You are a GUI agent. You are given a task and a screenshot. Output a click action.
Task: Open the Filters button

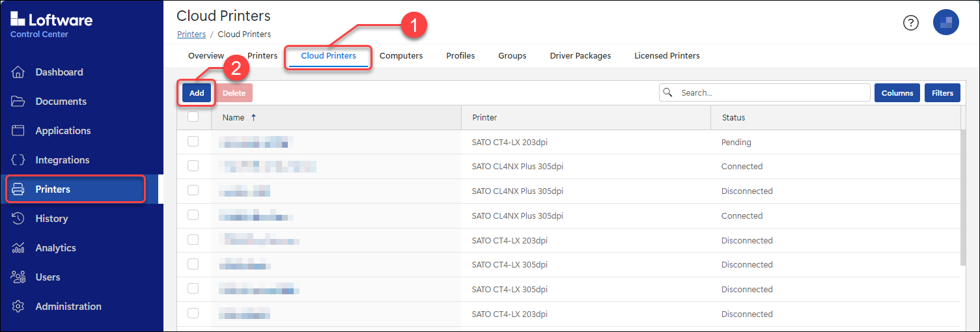(x=942, y=93)
